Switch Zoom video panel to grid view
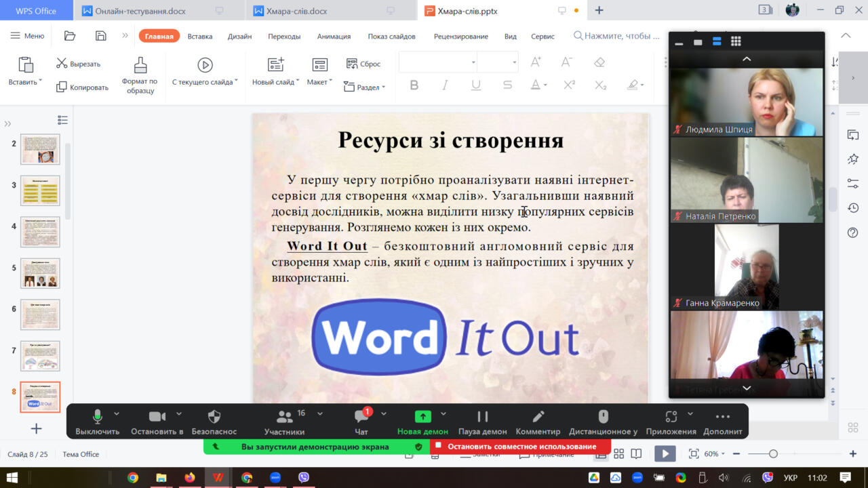 point(736,42)
